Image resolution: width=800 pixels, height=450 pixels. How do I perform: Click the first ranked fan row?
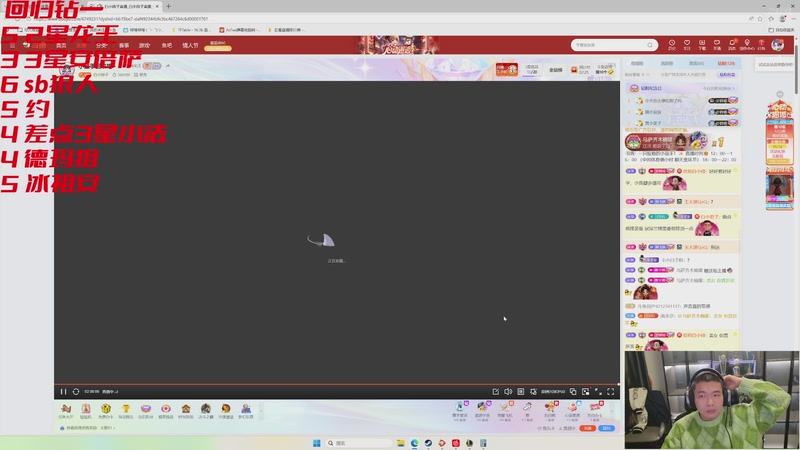pyautogui.click(x=683, y=101)
